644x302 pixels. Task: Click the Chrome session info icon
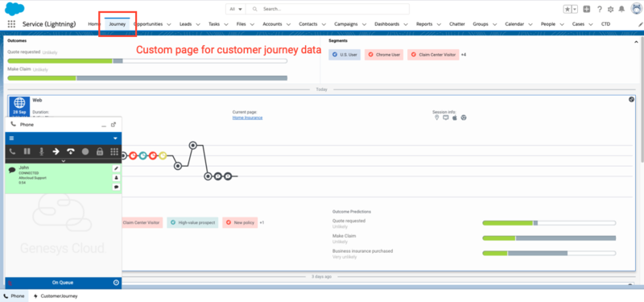pos(464,118)
